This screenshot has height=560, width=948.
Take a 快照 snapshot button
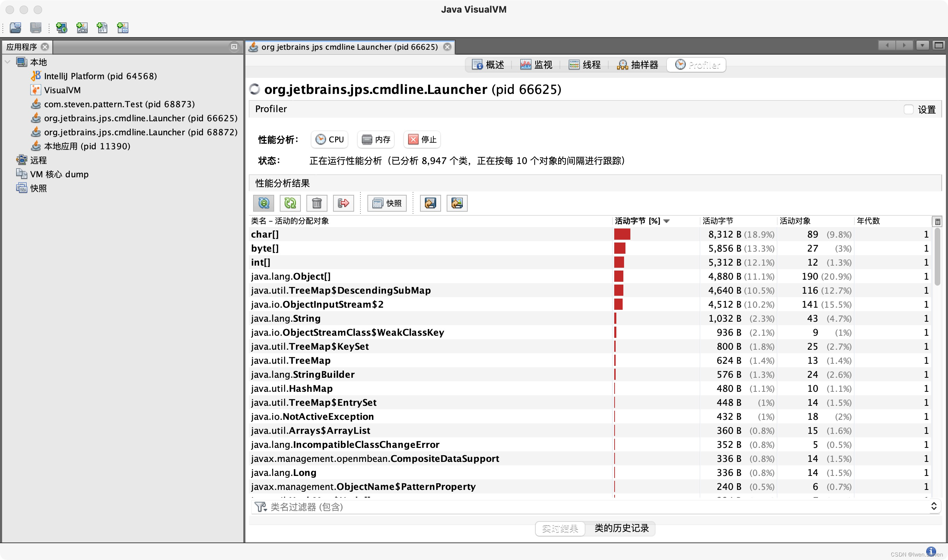[387, 203]
